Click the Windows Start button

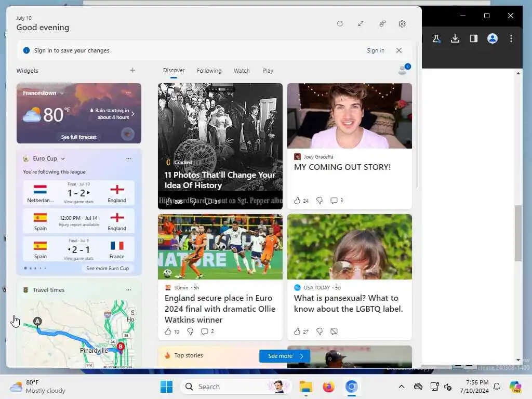click(166, 387)
